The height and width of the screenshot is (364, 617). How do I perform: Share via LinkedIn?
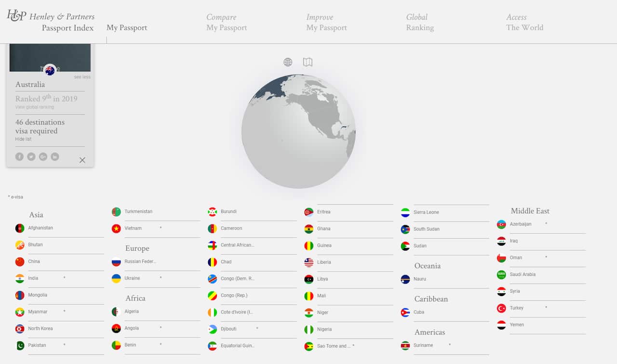(54, 156)
